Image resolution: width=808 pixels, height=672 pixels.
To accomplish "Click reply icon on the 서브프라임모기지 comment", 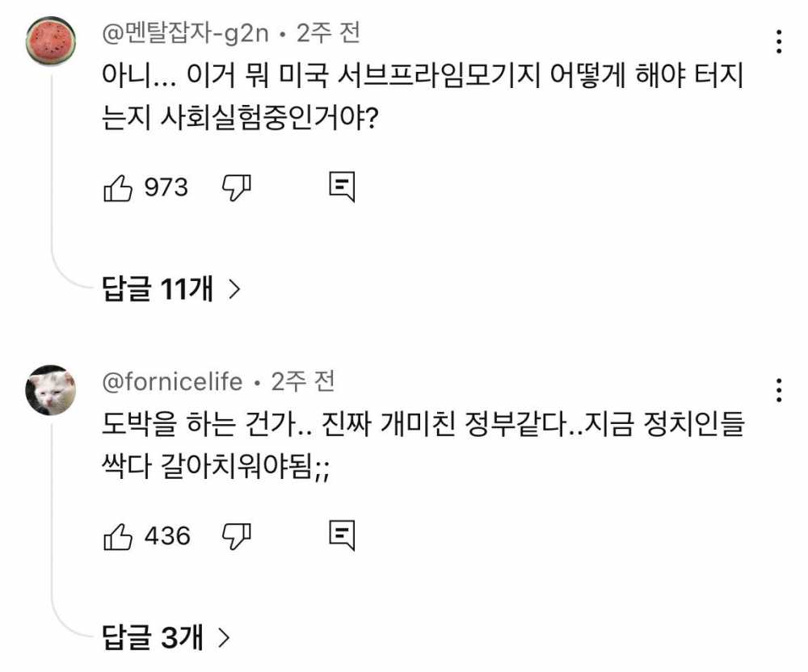I will (342, 187).
